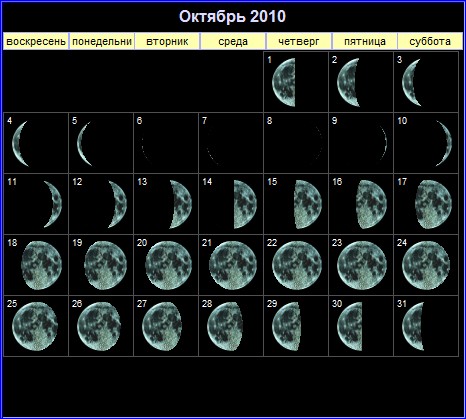Select the moon image on October 21

(x=233, y=265)
